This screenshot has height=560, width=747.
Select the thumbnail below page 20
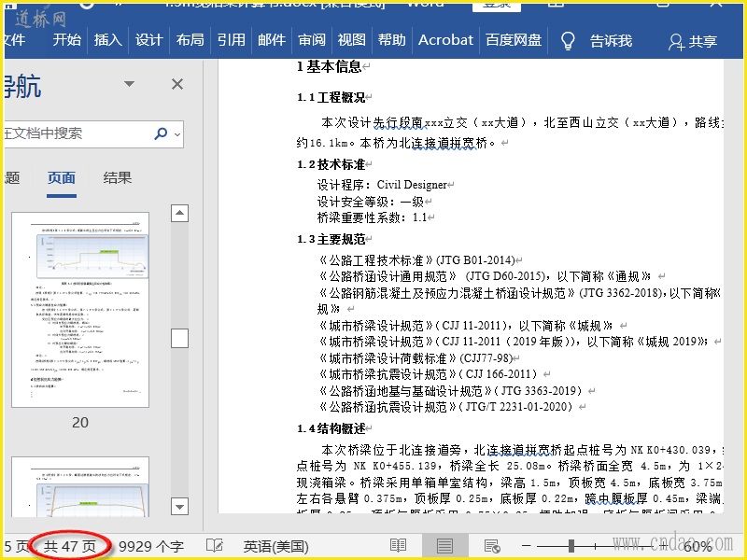click(x=80, y=486)
